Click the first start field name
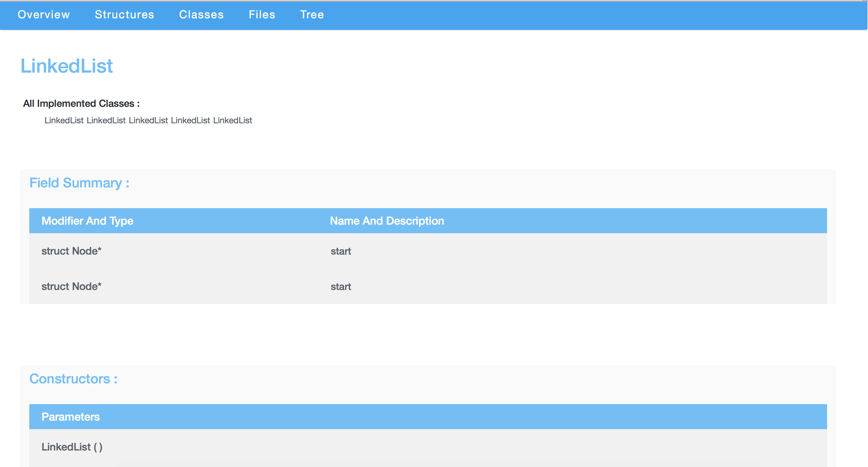Viewport: 868px width, 467px height. [341, 252]
